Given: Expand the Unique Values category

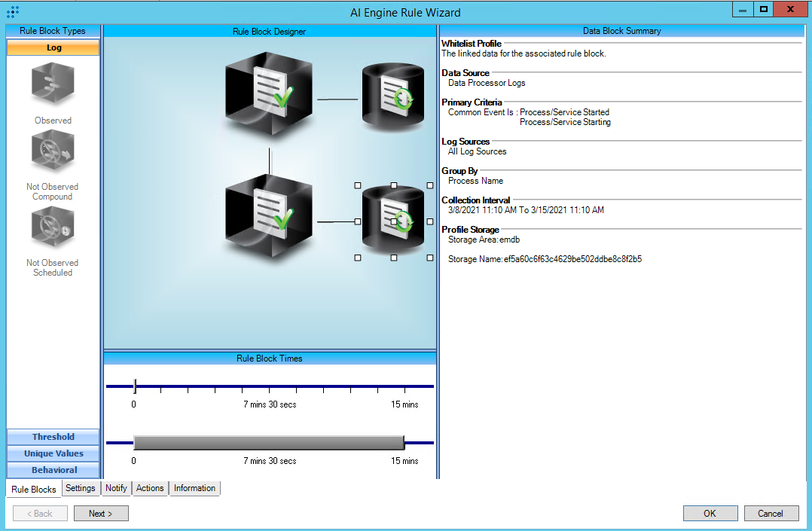Looking at the screenshot, I should tap(53, 453).
